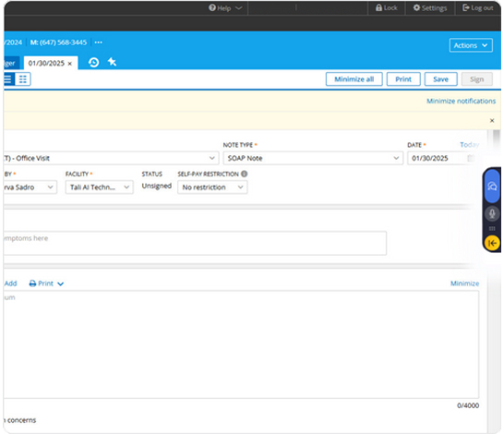This screenshot has width=504, height=434.
Task: Click the Add link
Action: pyautogui.click(x=10, y=283)
